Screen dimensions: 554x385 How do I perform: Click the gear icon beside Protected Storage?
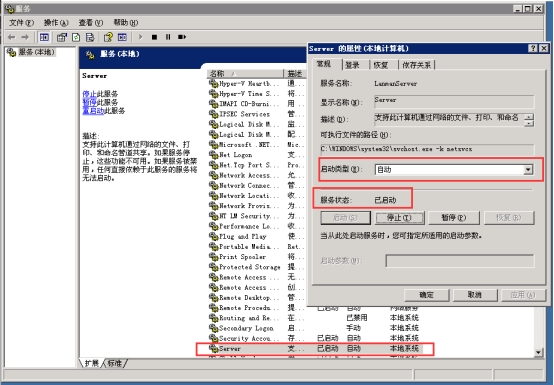tap(213, 267)
